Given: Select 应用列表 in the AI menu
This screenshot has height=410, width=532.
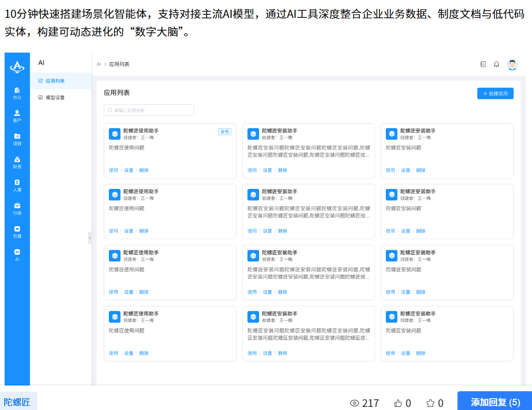Looking at the screenshot, I should pos(61,81).
